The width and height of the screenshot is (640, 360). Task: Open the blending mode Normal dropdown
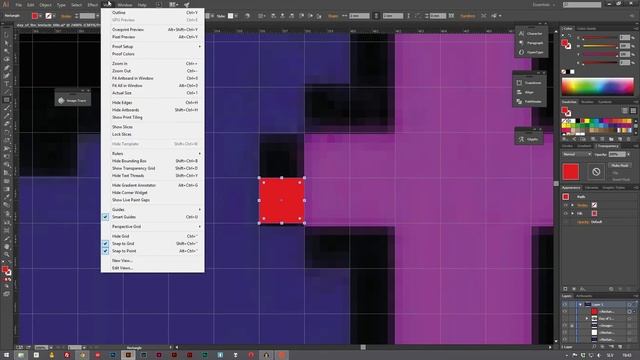[577, 154]
